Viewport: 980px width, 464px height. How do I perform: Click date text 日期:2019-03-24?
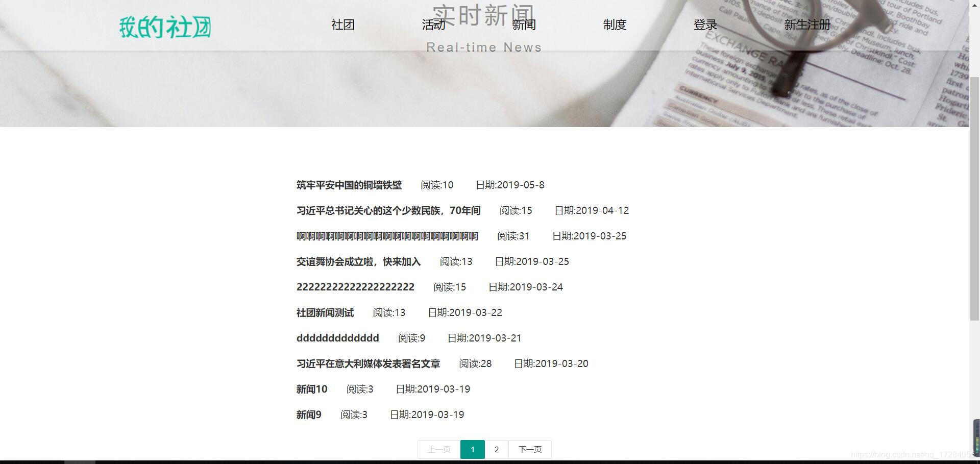[526, 287]
